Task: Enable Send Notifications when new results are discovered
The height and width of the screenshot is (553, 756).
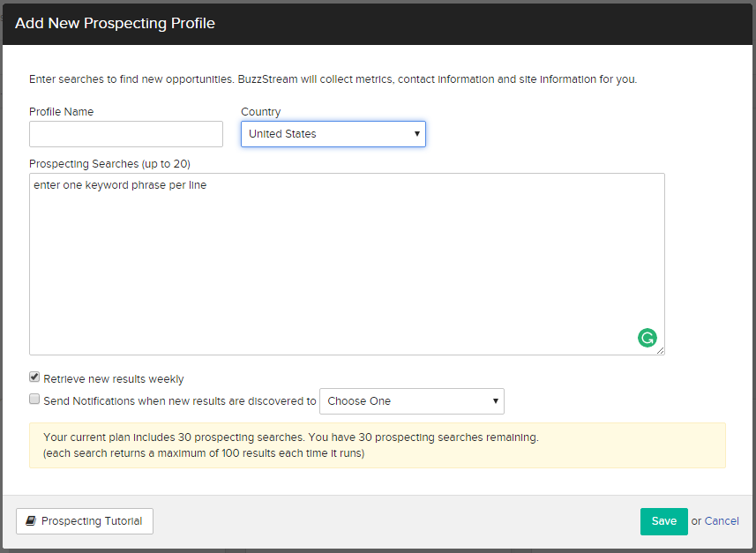Action: pyautogui.click(x=34, y=399)
